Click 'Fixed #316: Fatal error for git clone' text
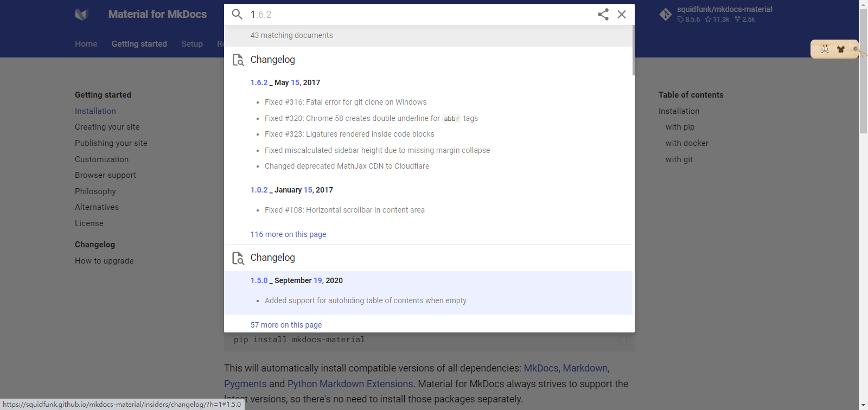 point(346,102)
